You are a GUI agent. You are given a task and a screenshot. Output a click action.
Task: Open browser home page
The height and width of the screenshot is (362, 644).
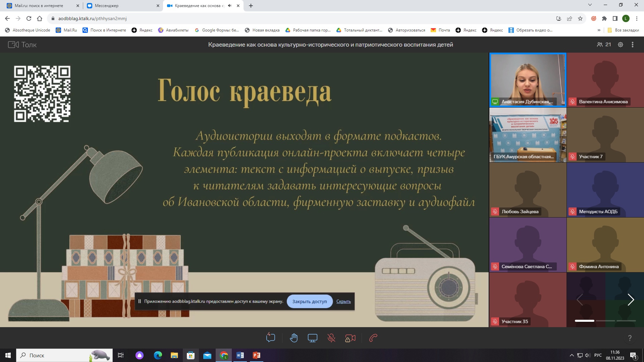(40, 18)
